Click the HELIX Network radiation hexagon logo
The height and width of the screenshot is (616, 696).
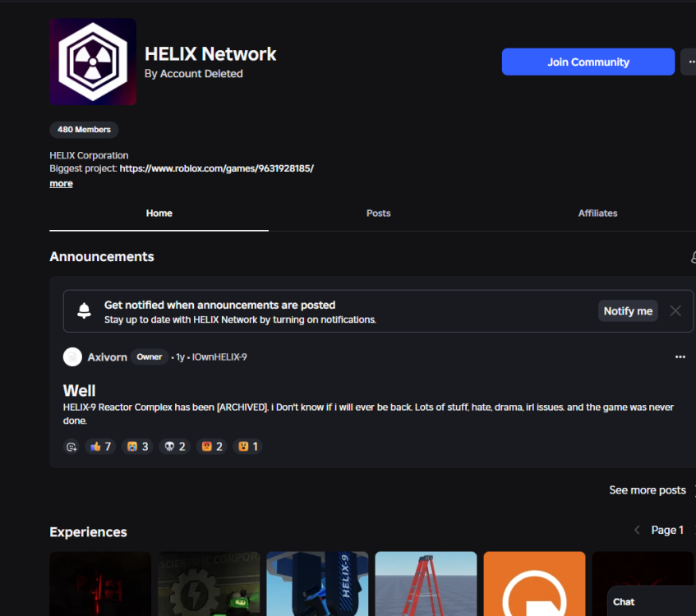[x=93, y=62]
